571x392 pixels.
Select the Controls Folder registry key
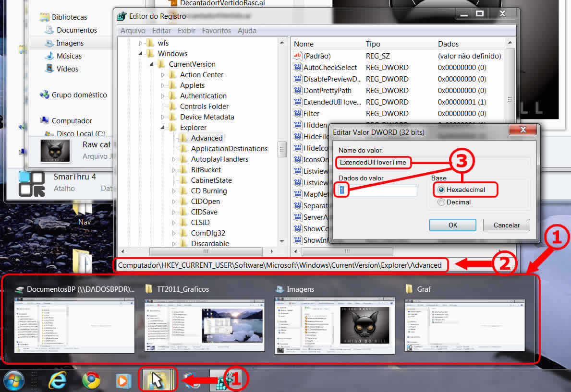[204, 107]
